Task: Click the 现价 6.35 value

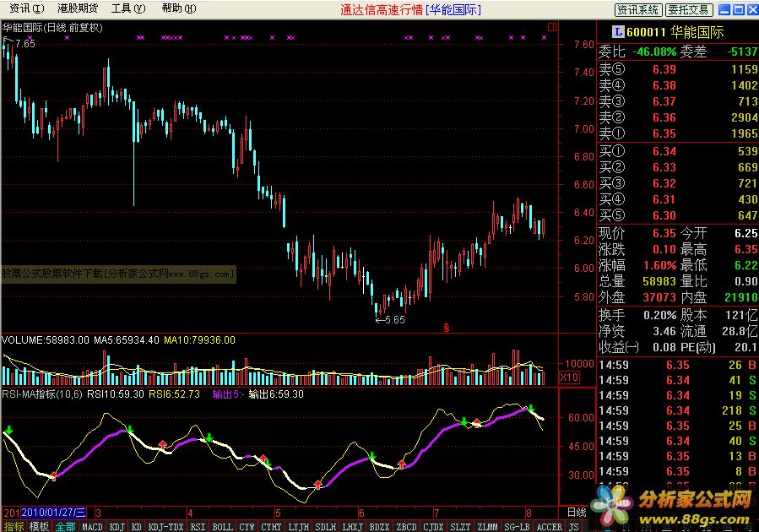Action: [664, 233]
